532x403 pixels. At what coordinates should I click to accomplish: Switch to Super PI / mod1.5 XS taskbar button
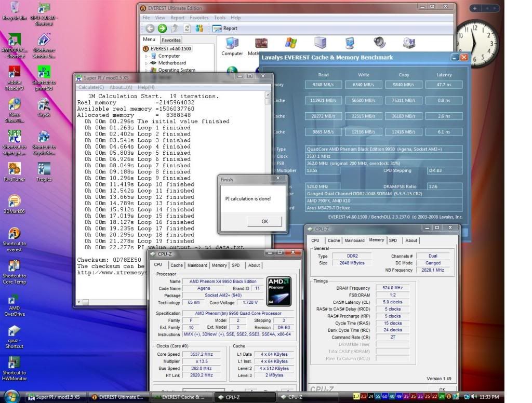point(55,397)
